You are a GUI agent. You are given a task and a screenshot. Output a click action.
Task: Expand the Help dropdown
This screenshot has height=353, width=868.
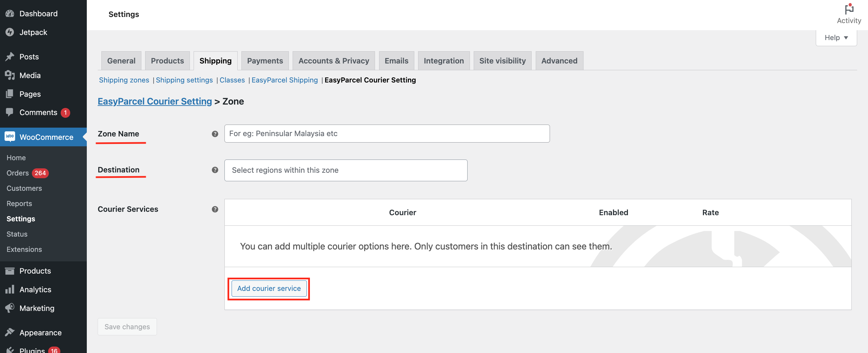(x=836, y=38)
